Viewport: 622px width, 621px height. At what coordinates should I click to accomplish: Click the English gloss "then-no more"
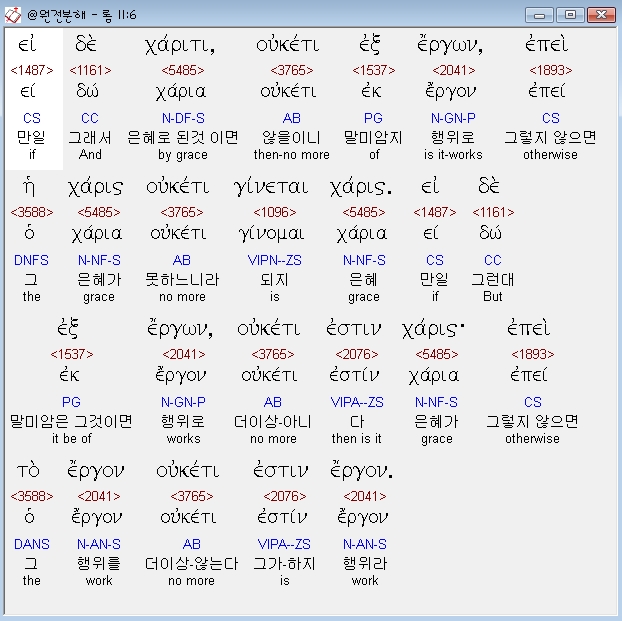coord(292,154)
